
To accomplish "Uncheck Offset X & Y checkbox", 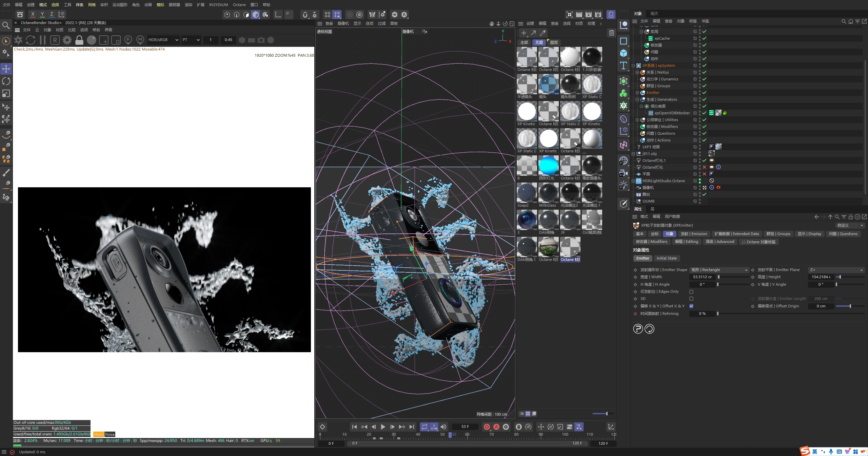I will (691, 306).
